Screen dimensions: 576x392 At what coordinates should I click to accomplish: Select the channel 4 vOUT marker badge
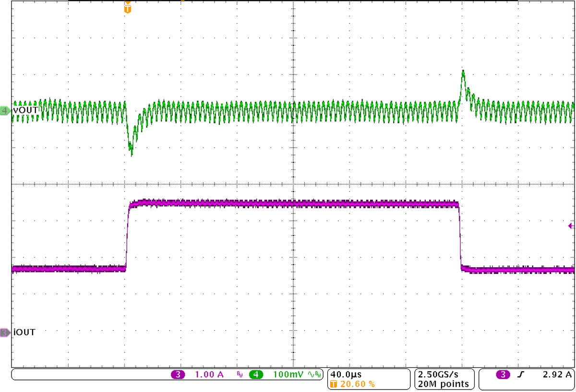4,110
